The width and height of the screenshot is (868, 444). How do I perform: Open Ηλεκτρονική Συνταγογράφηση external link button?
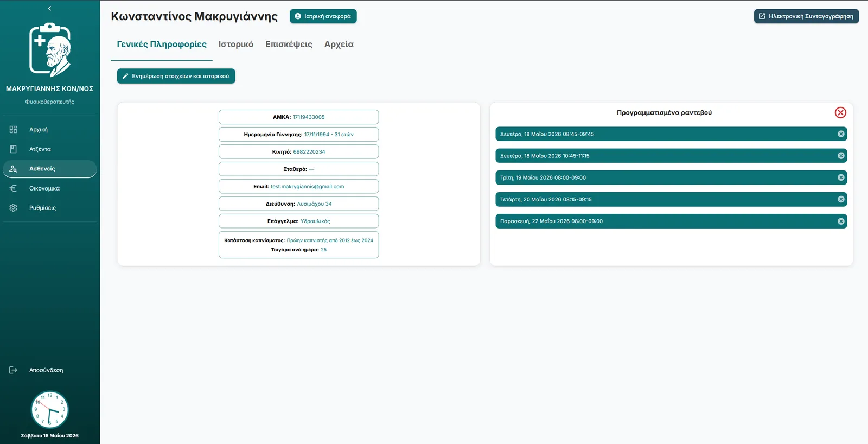click(806, 16)
